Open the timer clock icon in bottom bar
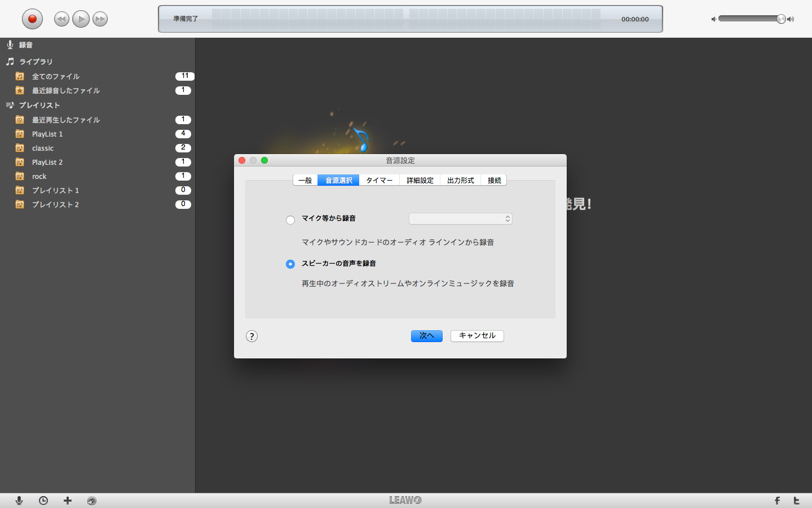This screenshot has width=812, height=508. pos(43,501)
